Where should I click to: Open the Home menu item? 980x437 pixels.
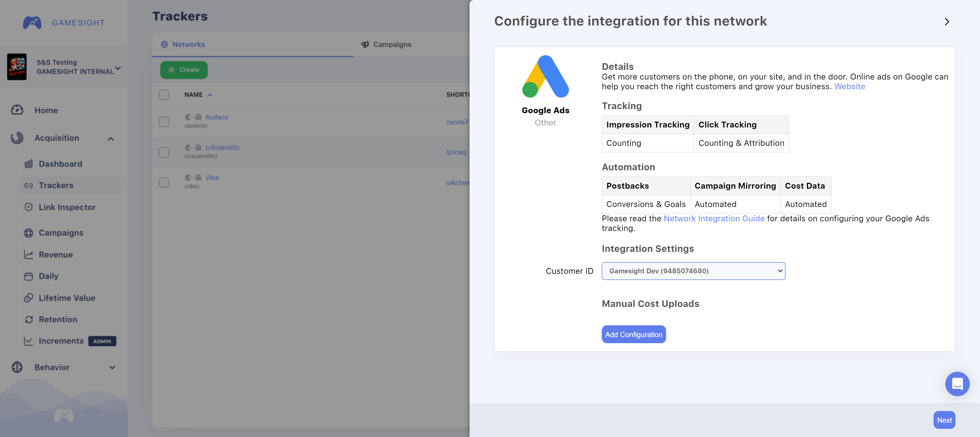tap(46, 110)
